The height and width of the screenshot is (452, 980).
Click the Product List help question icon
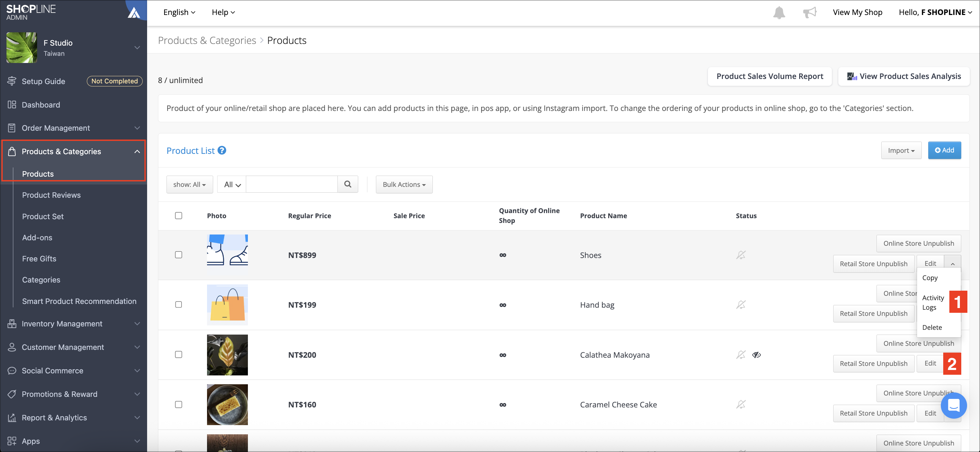[x=222, y=150]
